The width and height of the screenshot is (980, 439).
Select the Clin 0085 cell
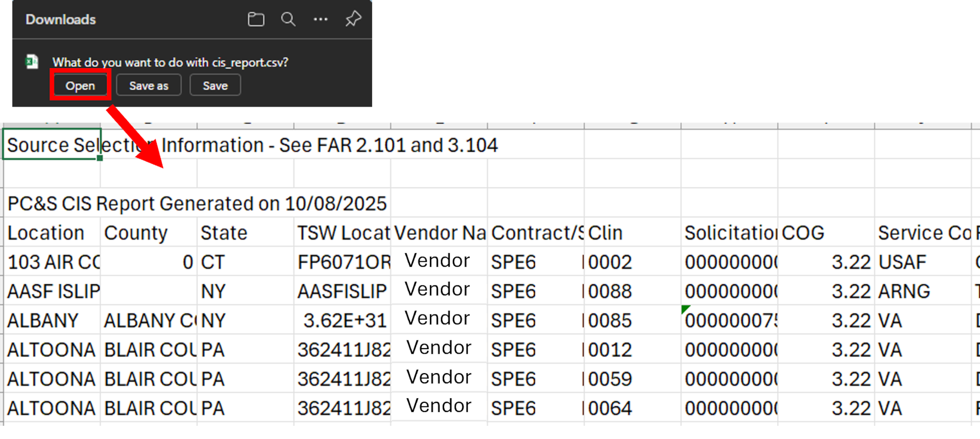632,320
